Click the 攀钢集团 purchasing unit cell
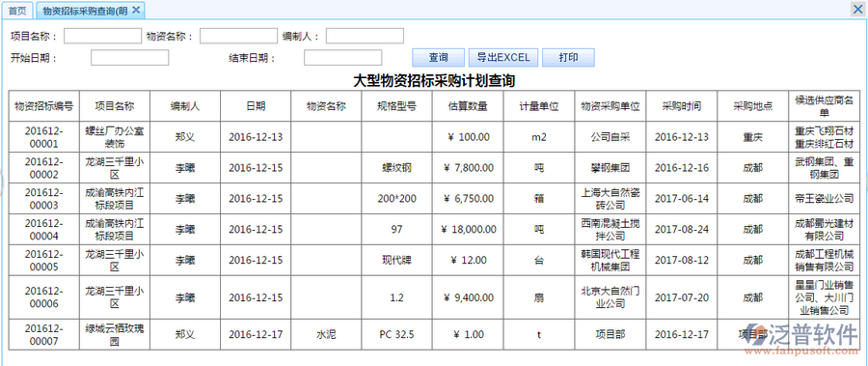 (610, 167)
